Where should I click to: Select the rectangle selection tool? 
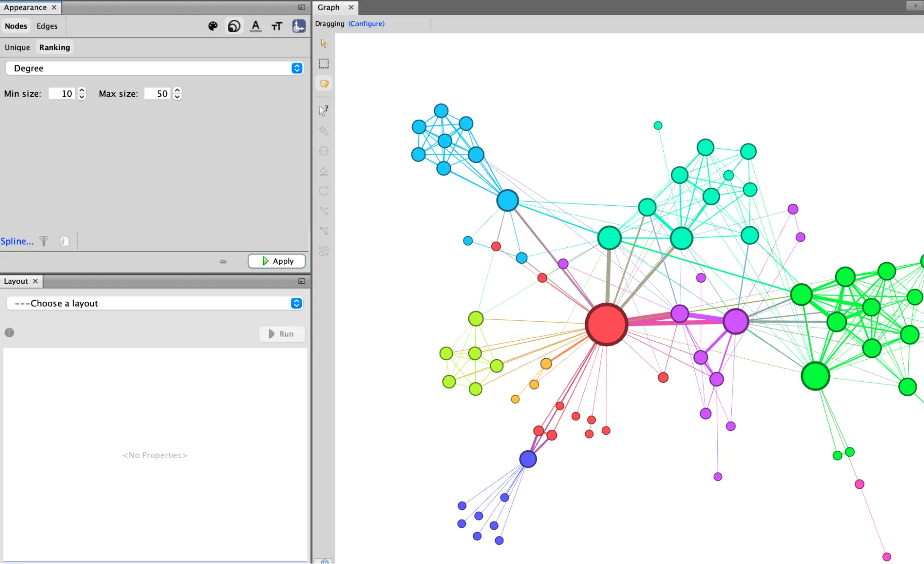point(324,63)
